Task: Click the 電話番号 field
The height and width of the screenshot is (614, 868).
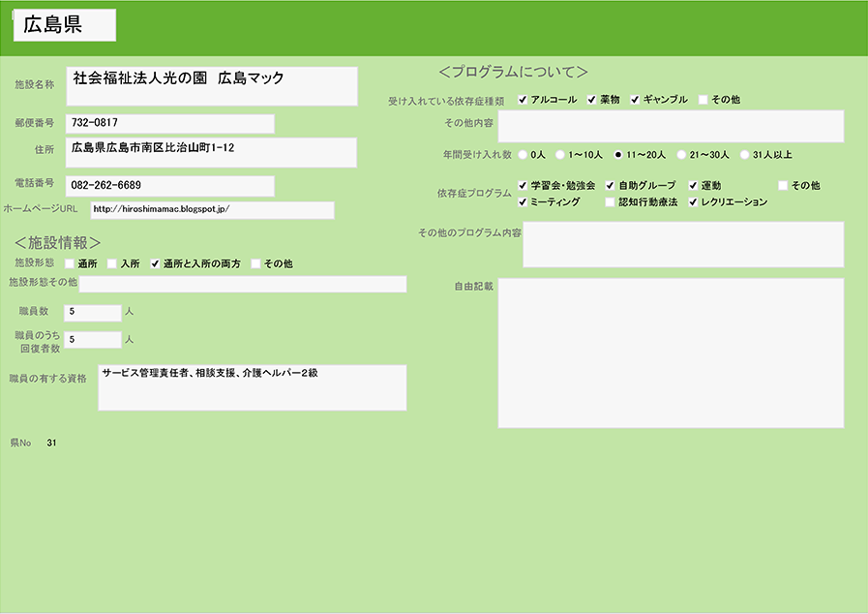Action: click(169, 185)
